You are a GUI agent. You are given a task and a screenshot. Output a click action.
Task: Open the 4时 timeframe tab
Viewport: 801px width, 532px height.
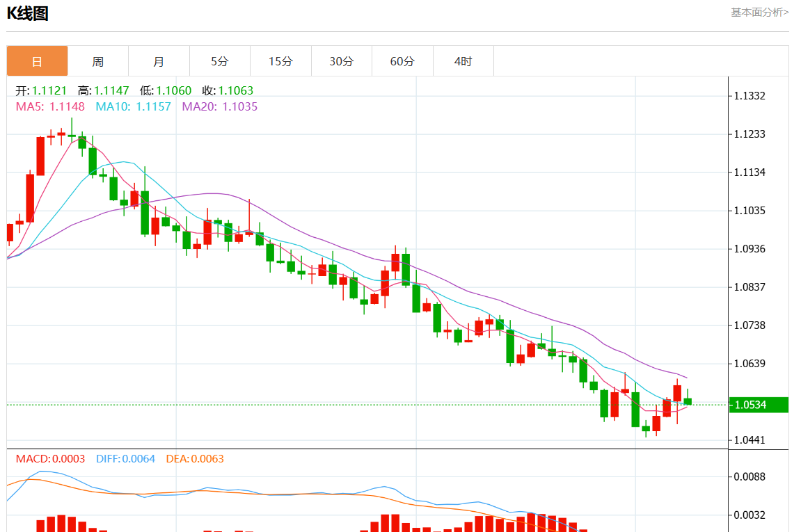click(463, 61)
